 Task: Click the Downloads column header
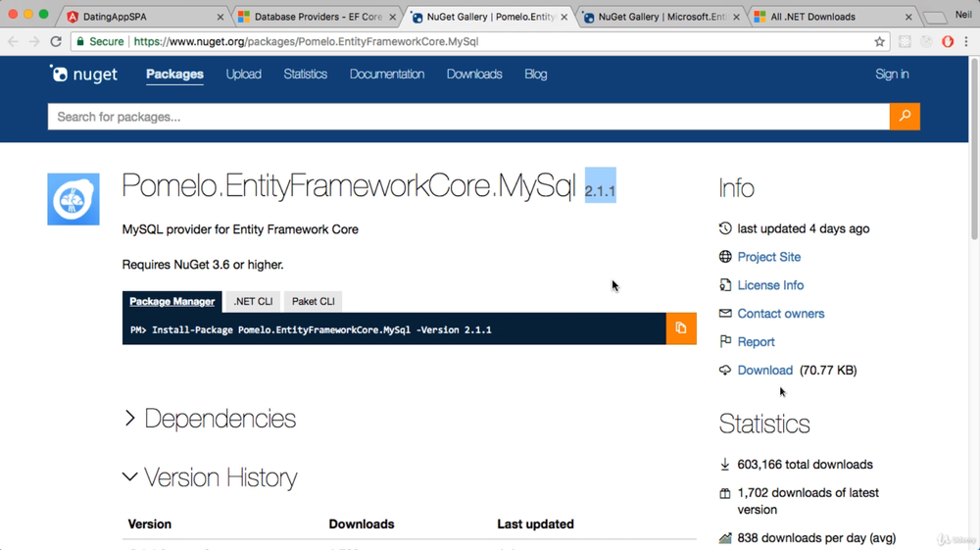[362, 524]
